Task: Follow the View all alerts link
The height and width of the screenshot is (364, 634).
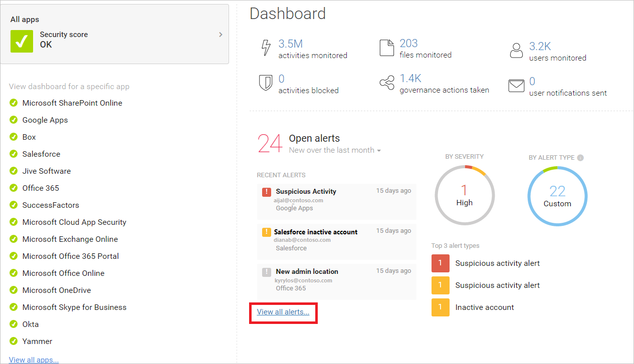Action: (x=283, y=312)
